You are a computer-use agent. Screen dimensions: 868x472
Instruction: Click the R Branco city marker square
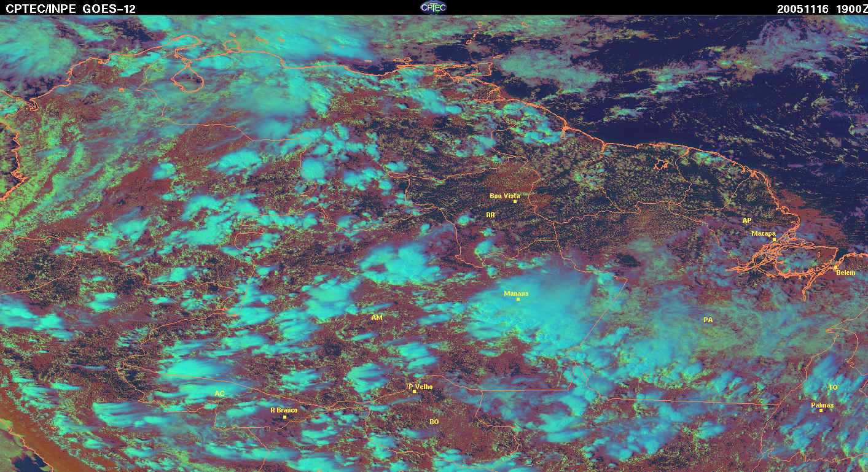(284, 417)
